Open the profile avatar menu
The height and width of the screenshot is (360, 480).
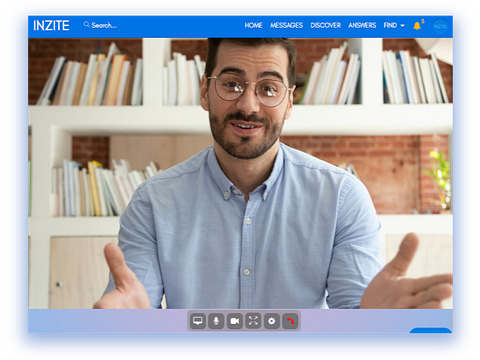(x=440, y=26)
